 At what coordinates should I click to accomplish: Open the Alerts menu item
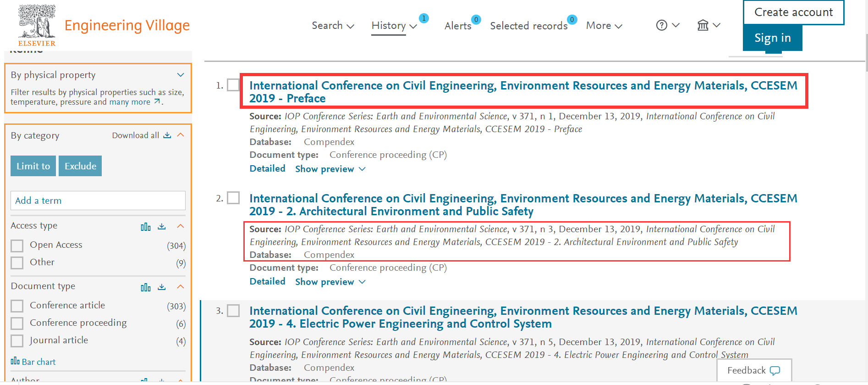[x=458, y=26]
